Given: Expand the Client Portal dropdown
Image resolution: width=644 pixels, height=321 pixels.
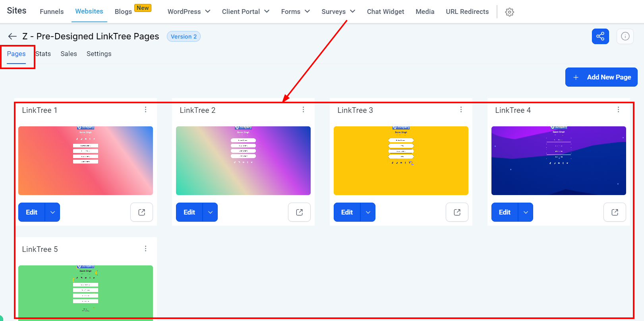Looking at the screenshot, I should click(x=246, y=12).
